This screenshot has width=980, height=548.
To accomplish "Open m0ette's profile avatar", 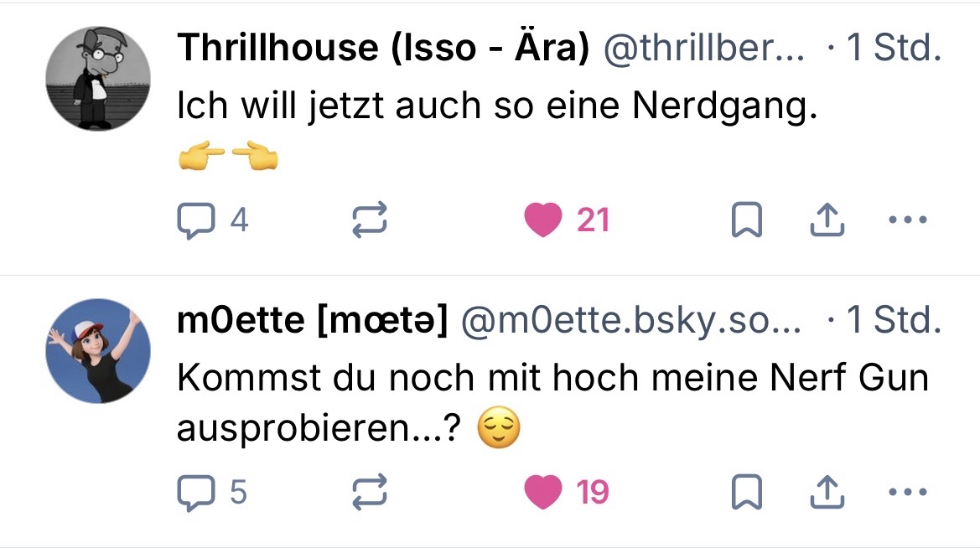I will tap(98, 351).
